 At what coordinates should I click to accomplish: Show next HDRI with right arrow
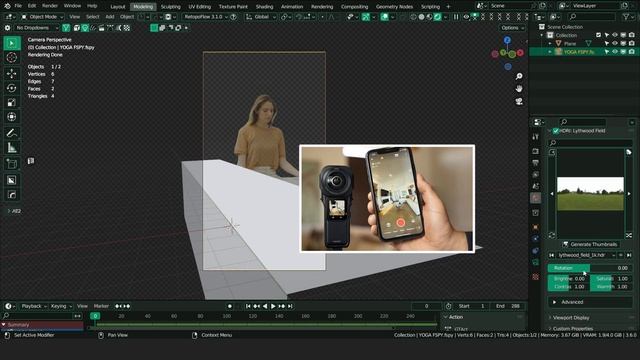629,194
